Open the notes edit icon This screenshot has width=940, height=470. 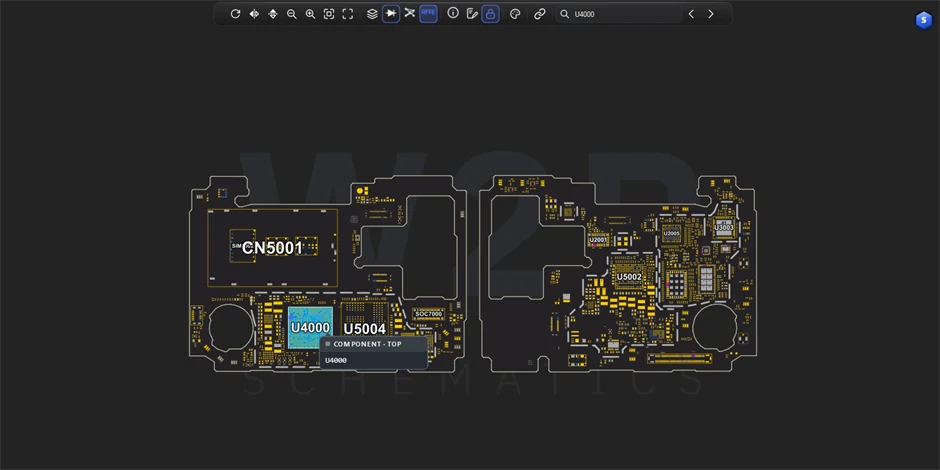[472, 14]
